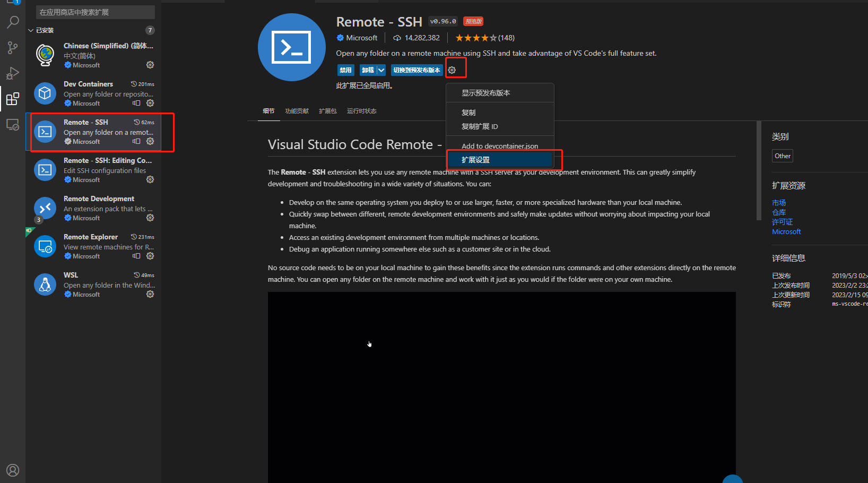Click gear icon for Dev Containers extension
The image size is (868, 483).
tap(150, 103)
